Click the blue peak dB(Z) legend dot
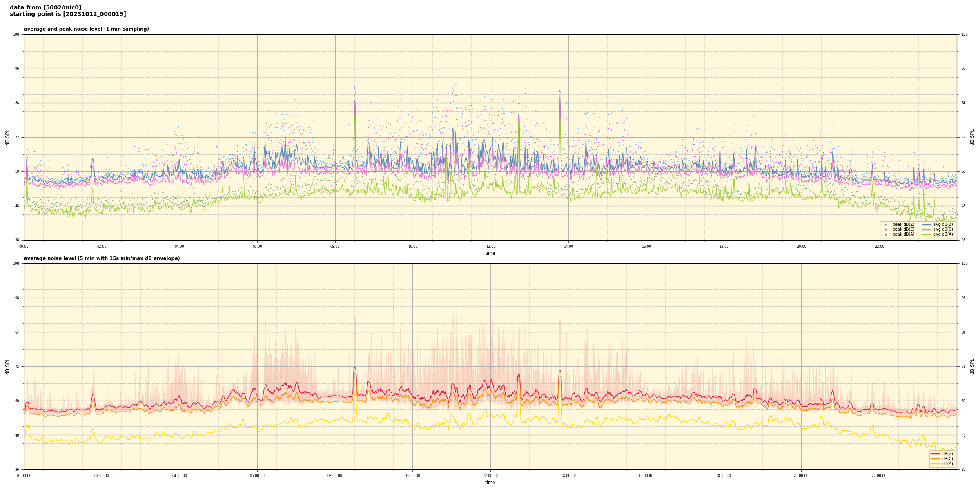The width and height of the screenshot is (980, 490). coord(886,225)
